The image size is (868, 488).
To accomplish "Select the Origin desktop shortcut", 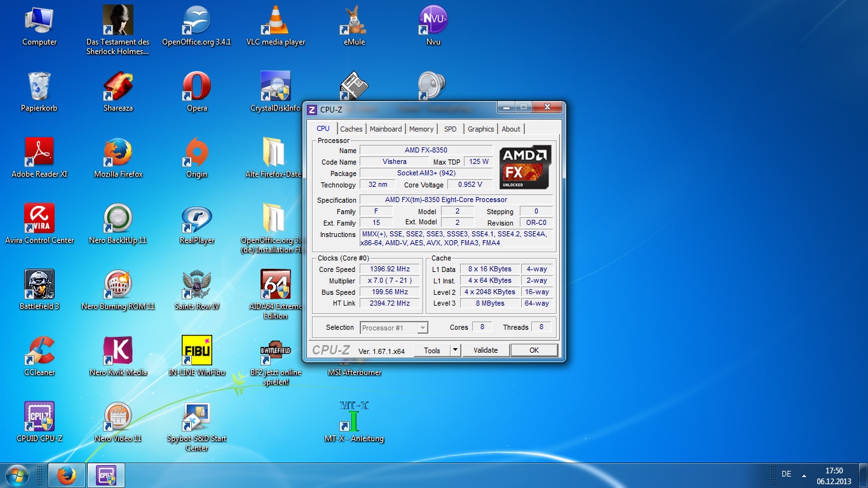I will (x=196, y=159).
